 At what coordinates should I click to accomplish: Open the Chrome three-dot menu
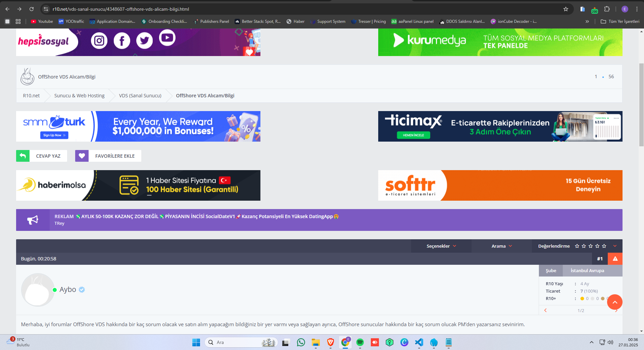tap(637, 9)
